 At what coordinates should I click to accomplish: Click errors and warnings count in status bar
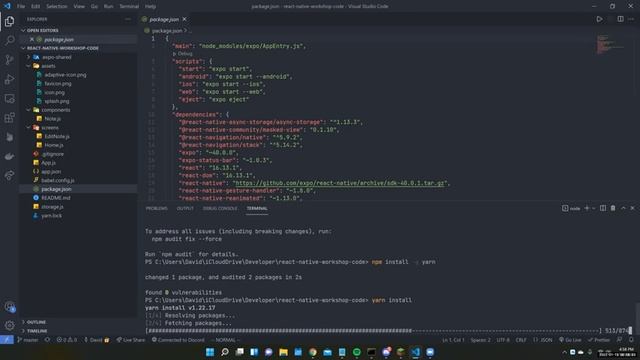(x=67, y=340)
